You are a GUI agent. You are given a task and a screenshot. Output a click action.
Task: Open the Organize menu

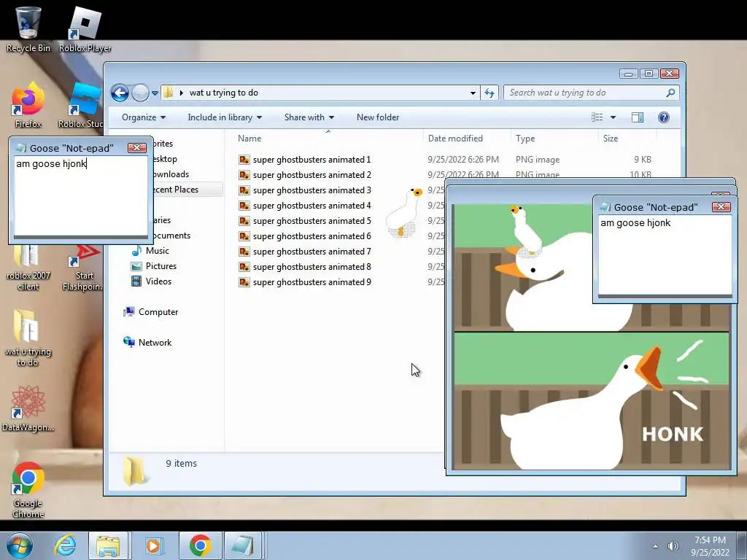click(144, 117)
